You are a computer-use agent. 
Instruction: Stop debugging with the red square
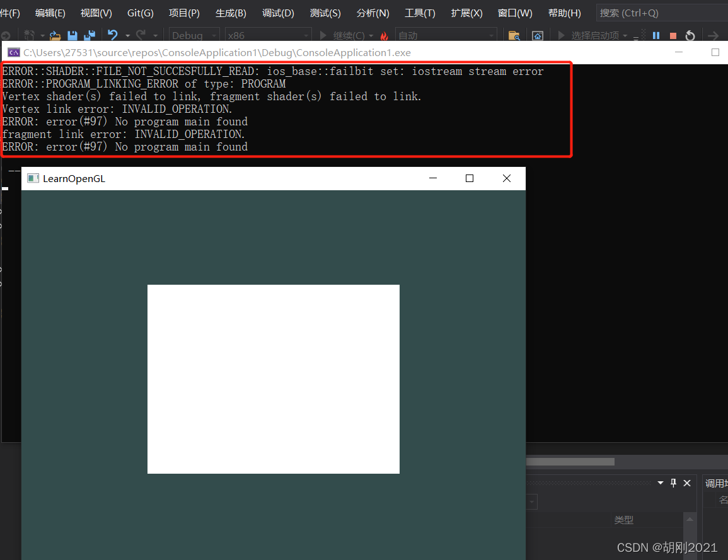(x=673, y=36)
